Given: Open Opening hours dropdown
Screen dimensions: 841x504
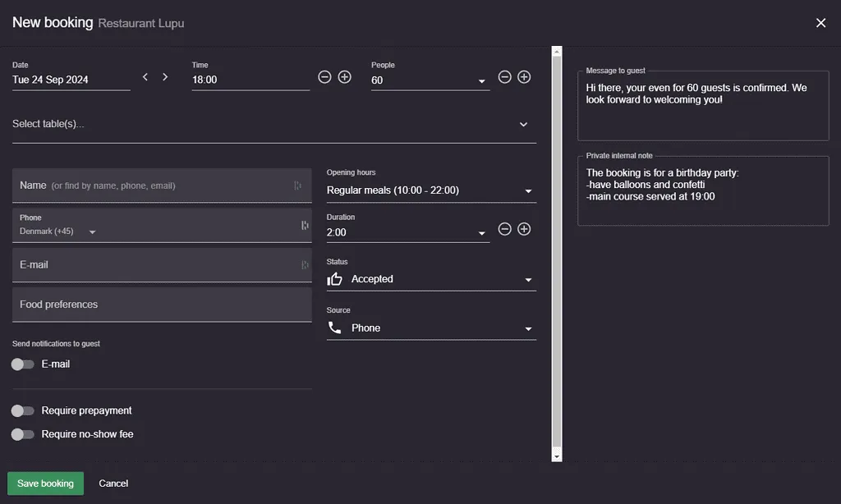Looking at the screenshot, I should point(431,190).
